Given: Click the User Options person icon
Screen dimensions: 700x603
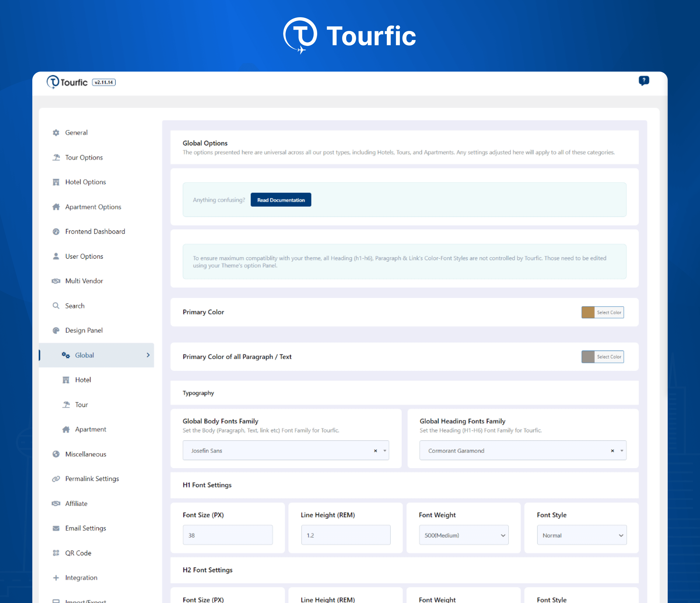Looking at the screenshot, I should 56,256.
